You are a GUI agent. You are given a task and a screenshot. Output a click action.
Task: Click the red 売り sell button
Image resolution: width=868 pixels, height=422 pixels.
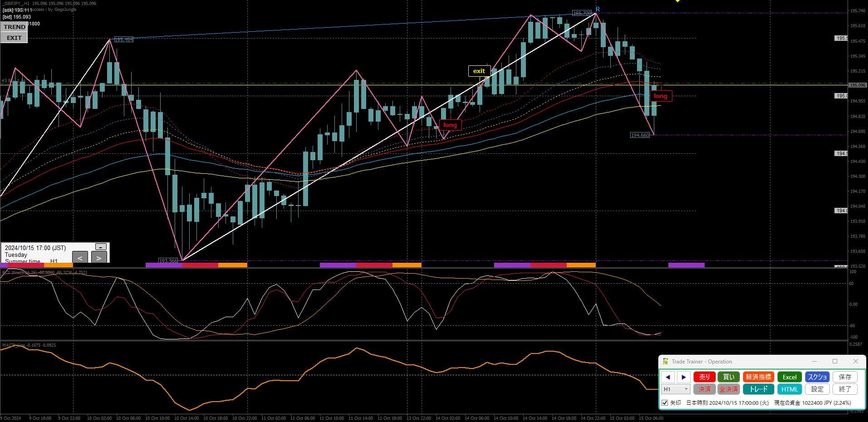[704, 377]
